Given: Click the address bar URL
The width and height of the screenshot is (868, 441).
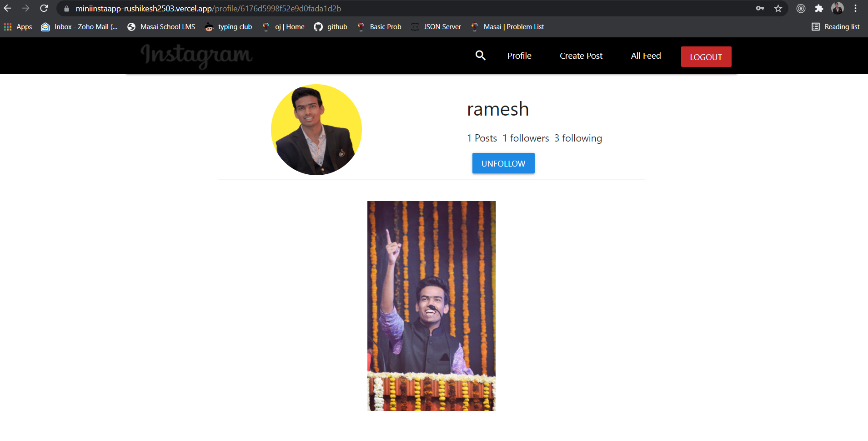Looking at the screenshot, I should 208,9.
